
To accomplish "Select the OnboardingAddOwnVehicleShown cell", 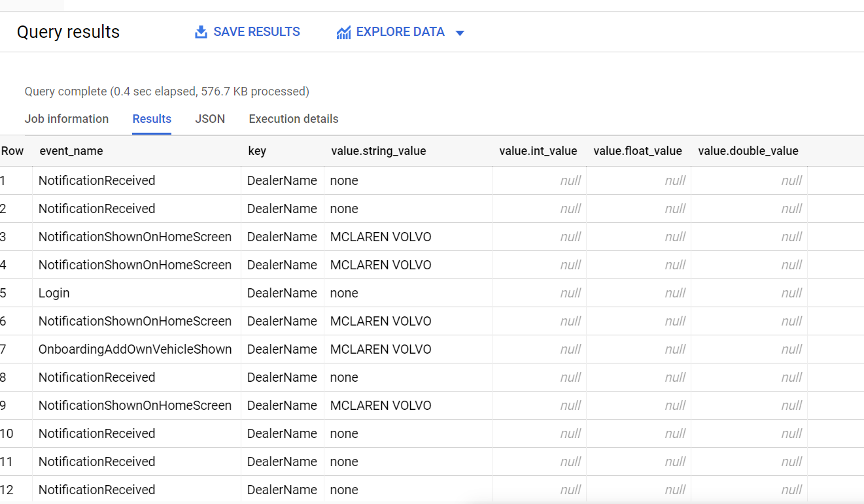I will pos(135,349).
